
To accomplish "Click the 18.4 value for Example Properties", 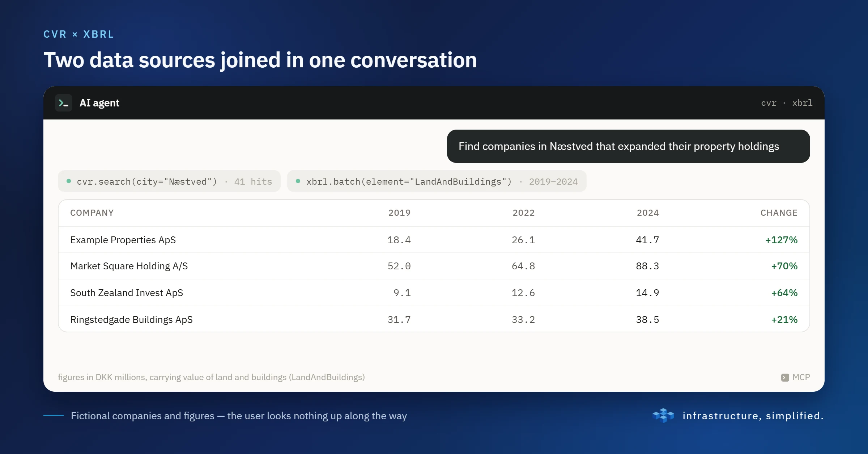I will pos(399,240).
